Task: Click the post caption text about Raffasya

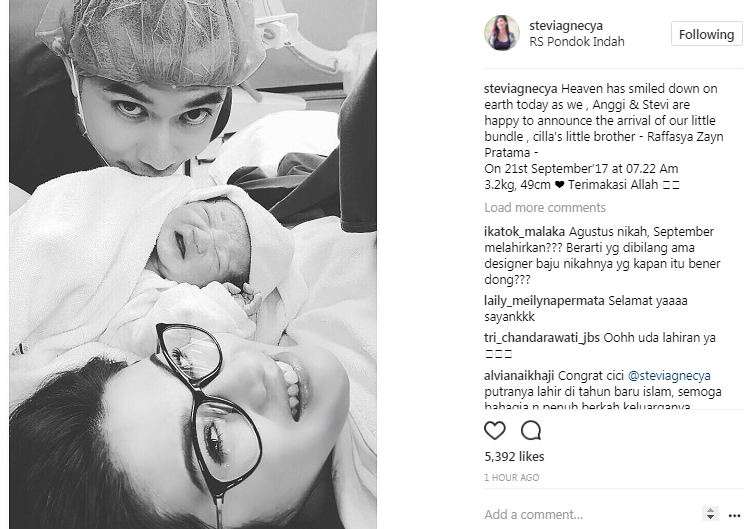Action: pos(604,137)
